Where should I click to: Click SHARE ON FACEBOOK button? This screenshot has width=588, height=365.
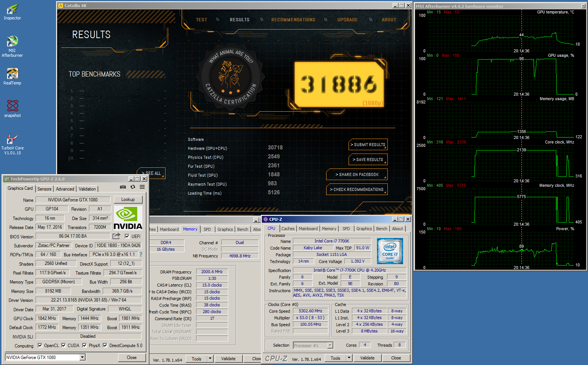pos(357,174)
